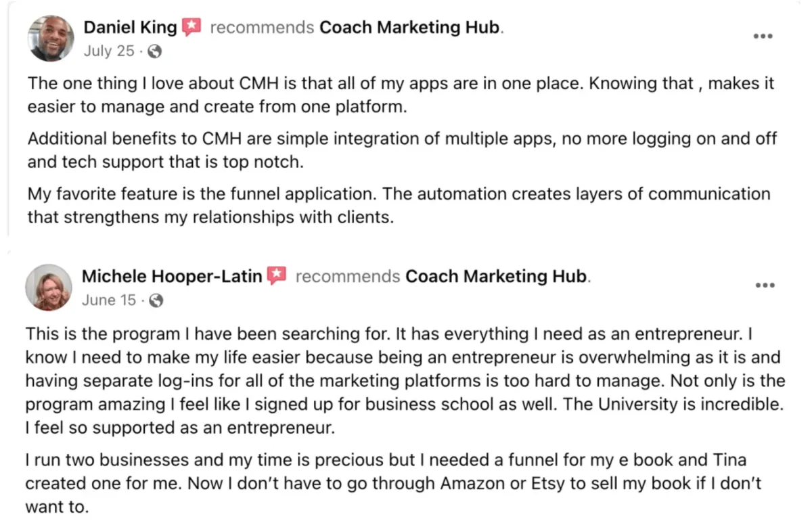Click the public globe icon next to July 25
812x525 pixels.
pyautogui.click(x=154, y=51)
